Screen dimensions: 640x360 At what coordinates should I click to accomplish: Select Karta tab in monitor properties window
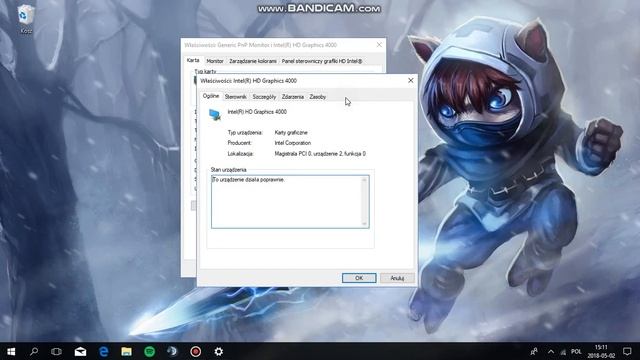point(193,60)
